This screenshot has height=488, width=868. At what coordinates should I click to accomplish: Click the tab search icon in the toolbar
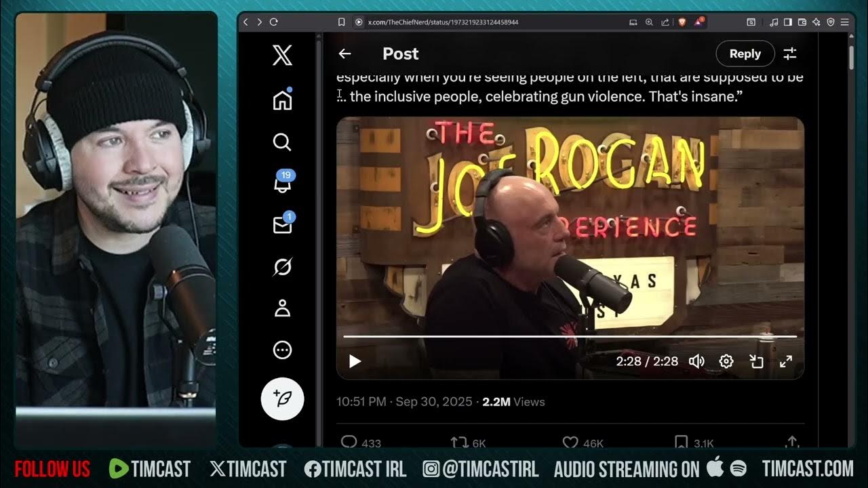pos(751,22)
